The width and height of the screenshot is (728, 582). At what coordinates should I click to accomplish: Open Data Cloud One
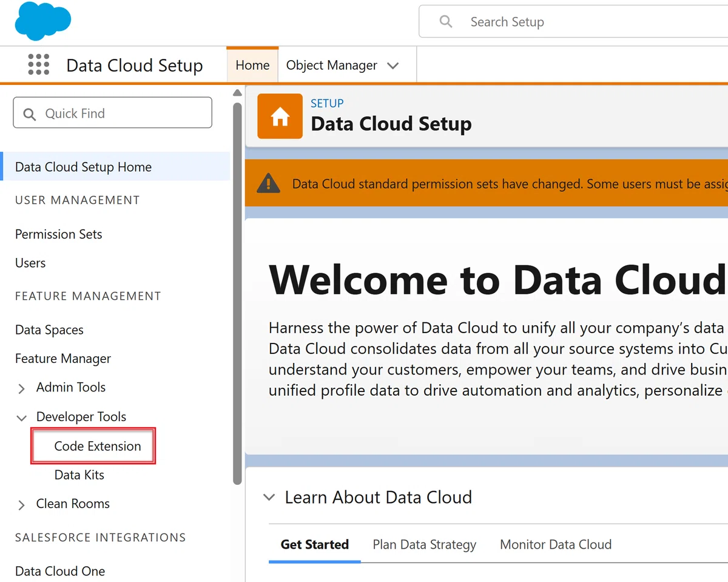click(59, 571)
